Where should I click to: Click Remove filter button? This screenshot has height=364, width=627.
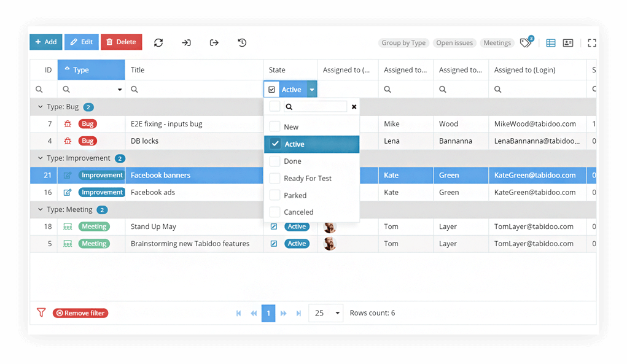(x=80, y=313)
